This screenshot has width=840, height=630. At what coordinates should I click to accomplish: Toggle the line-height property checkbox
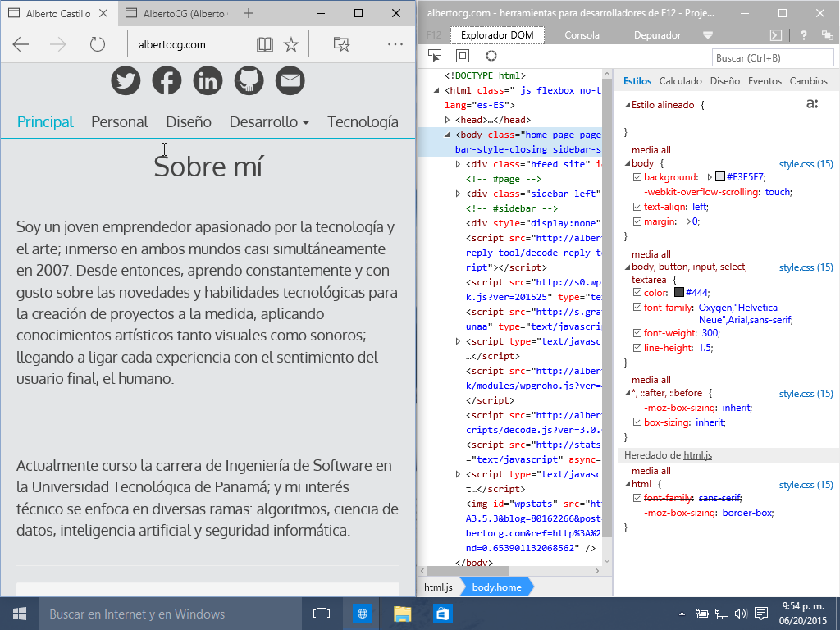pyautogui.click(x=637, y=348)
